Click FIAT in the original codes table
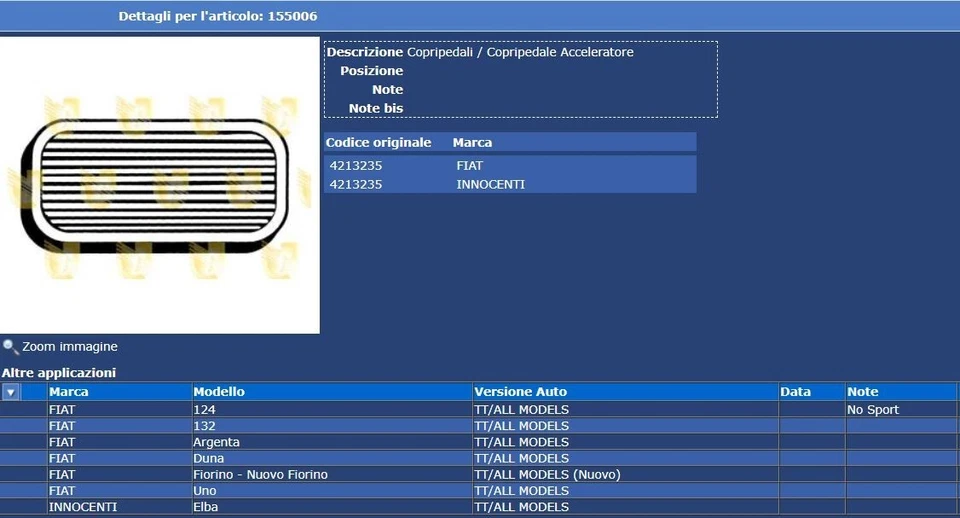 click(470, 165)
